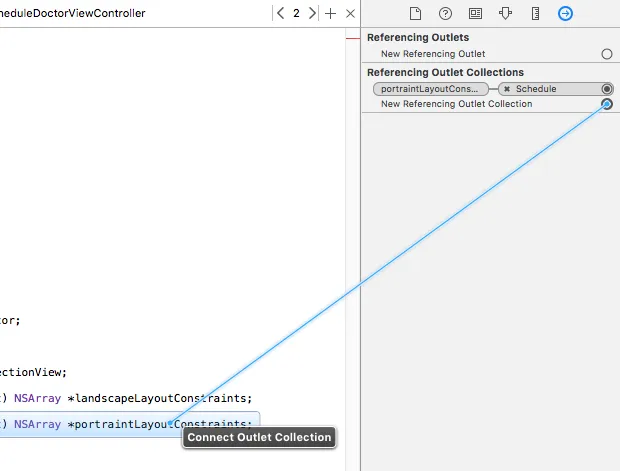Screen dimensions: 620x471
Task: Click the connected Schedule outlet circle
Action: click(x=607, y=89)
